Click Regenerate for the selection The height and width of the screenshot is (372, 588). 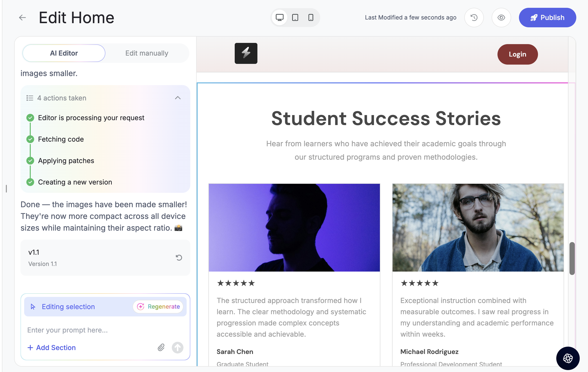pyautogui.click(x=159, y=307)
